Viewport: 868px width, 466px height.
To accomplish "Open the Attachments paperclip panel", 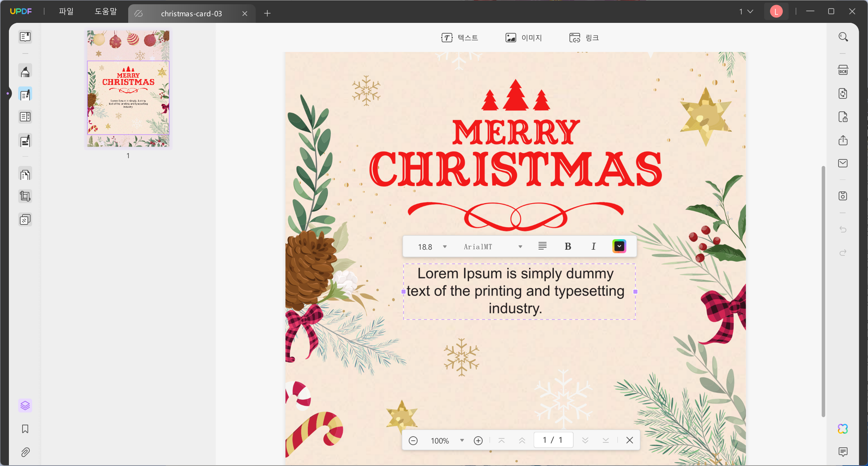I will [25, 452].
